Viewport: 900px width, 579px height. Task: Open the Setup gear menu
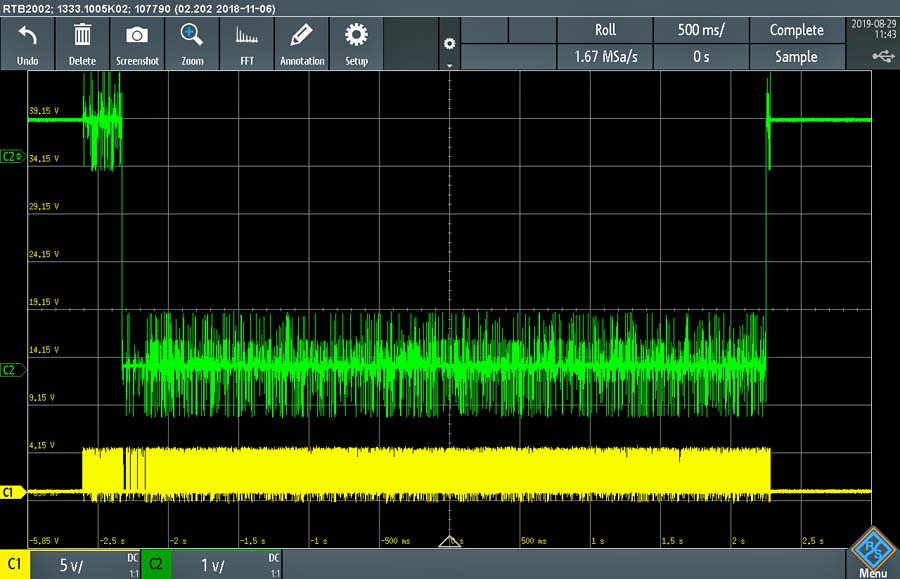click(x=356, y=44)
